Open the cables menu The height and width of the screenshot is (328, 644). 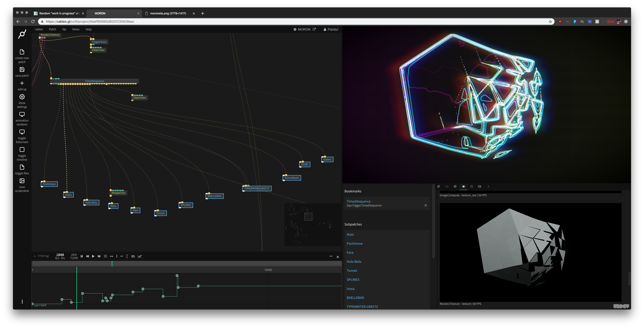39,29
